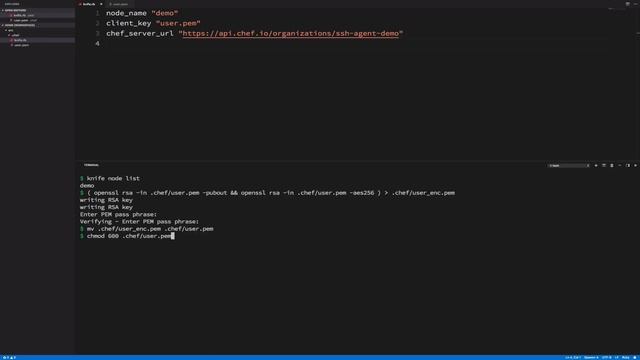Select knife.rb under Open Editors
This screenshot has height=360, width=640.
(x=38, y=15)
